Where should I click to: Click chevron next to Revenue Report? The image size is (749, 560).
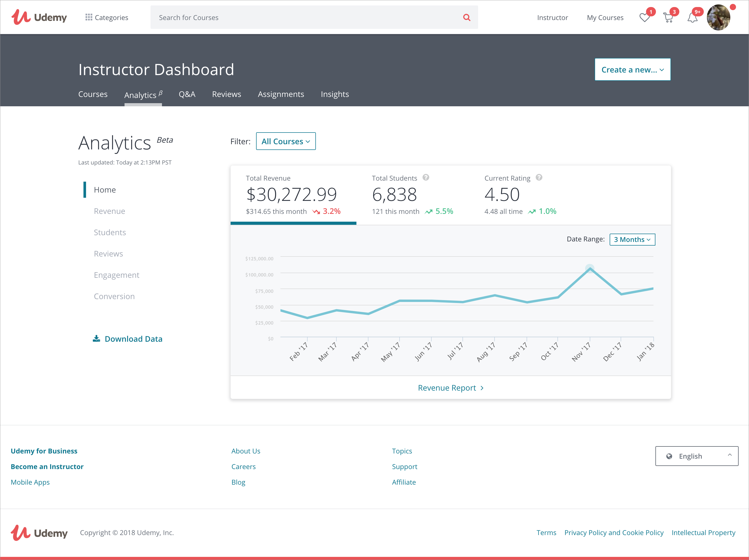coord(482,388)
